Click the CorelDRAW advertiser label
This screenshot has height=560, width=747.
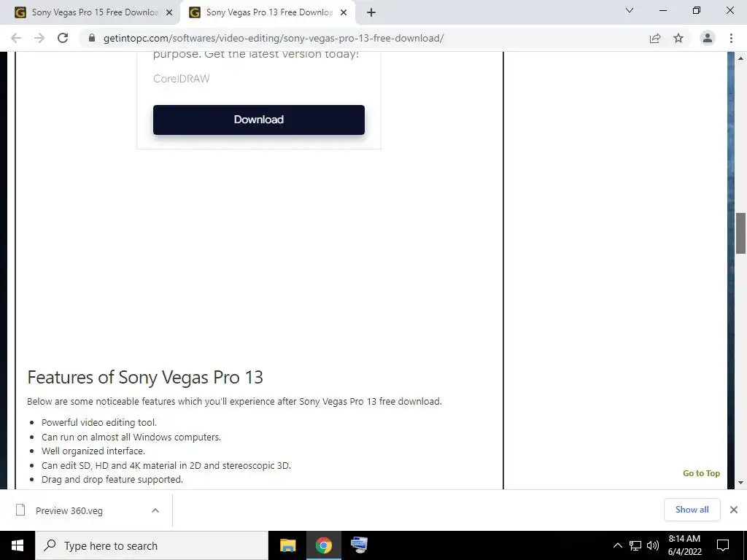(181, 79)
